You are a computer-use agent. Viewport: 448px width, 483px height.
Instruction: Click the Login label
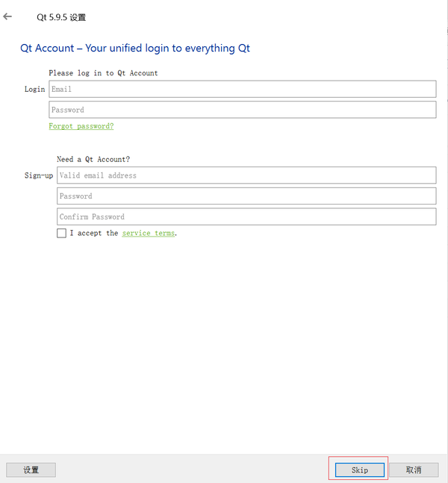[34, 90]
